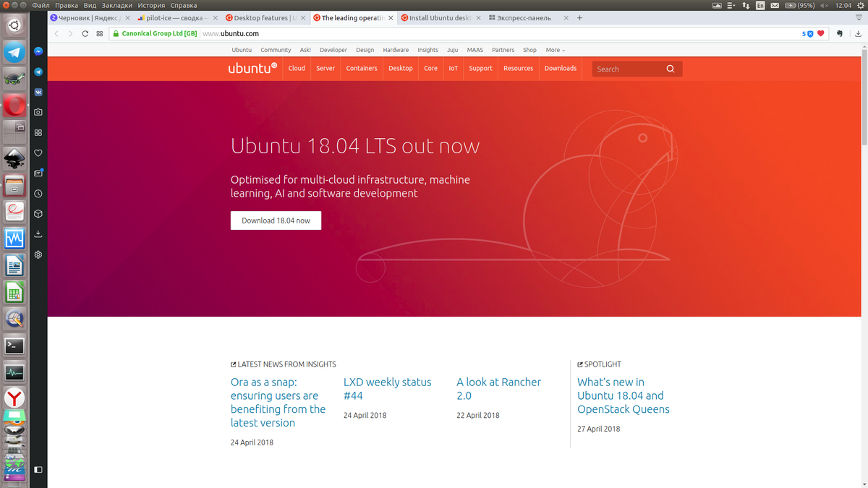Image resolution: width=868 pixels, height=488 pixels.
Task: Click the Download 18.04 now button
Action: 276,221
